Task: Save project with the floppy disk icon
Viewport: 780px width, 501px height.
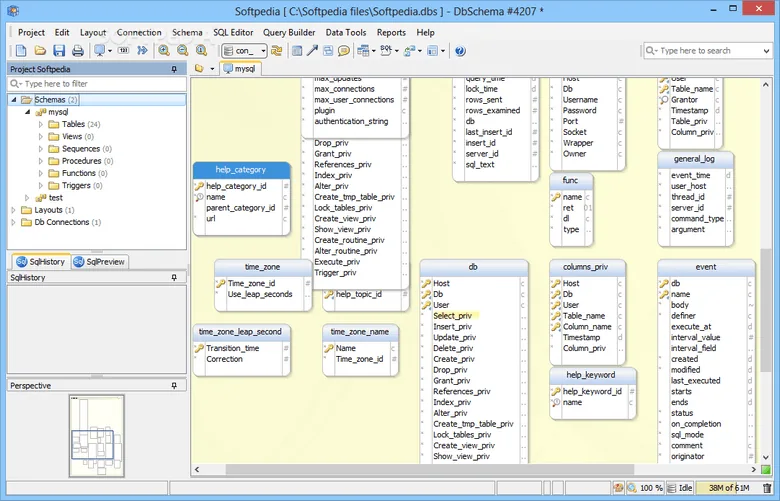Action: (59, 51)
